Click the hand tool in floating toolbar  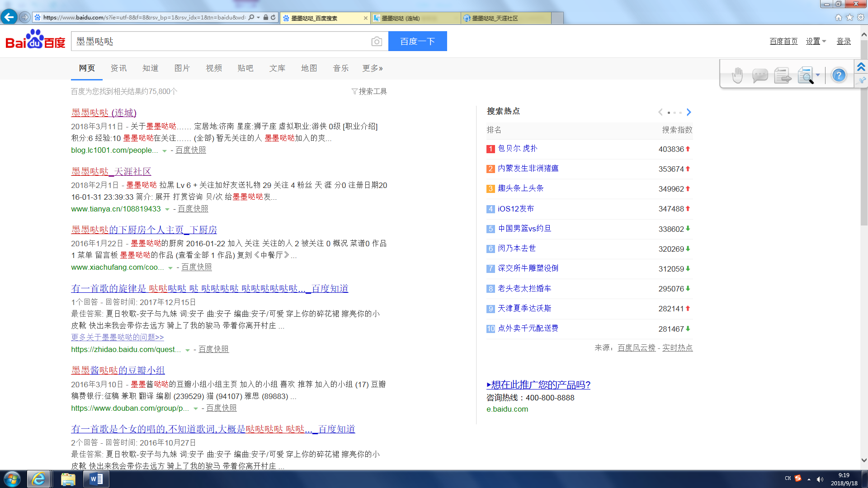[737, 75]
